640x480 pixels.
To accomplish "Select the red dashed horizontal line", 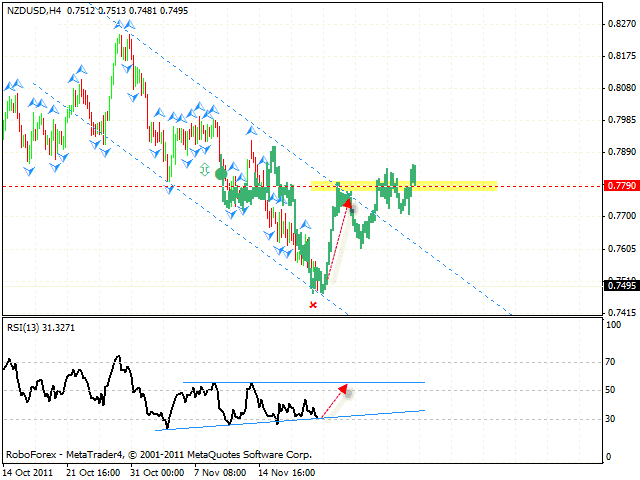I will pos(100,186).
